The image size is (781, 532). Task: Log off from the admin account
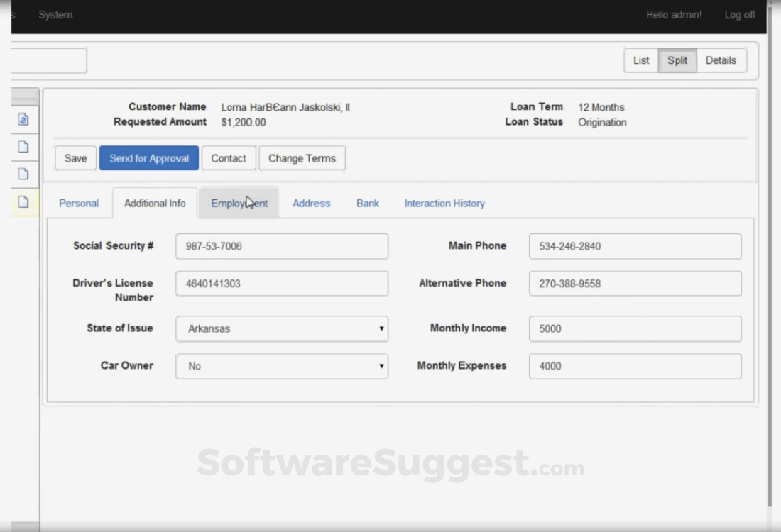coord(739,14)
